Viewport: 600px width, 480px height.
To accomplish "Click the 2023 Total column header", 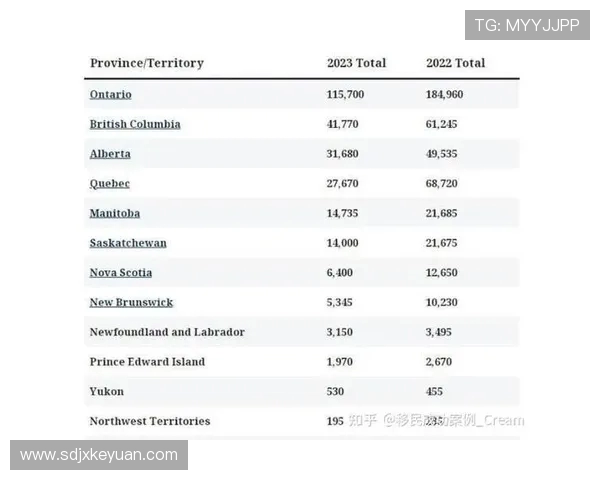I will (356, 63).
